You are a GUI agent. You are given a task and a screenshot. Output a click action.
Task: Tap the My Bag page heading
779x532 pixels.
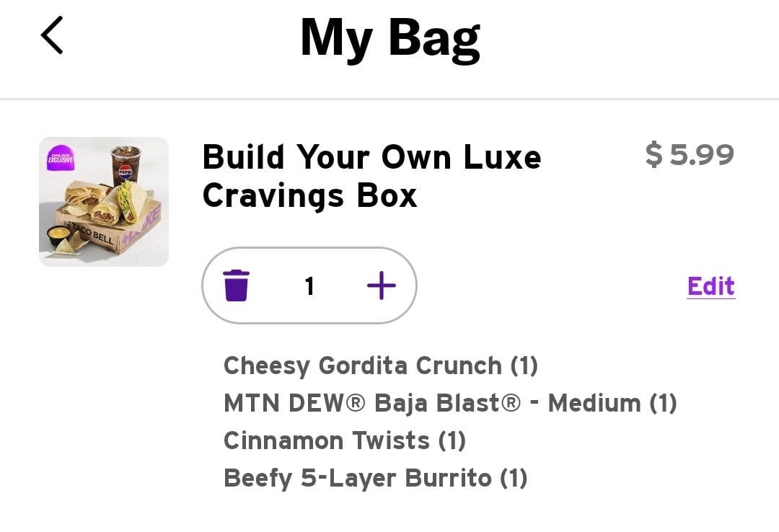[x=390, y=37]
